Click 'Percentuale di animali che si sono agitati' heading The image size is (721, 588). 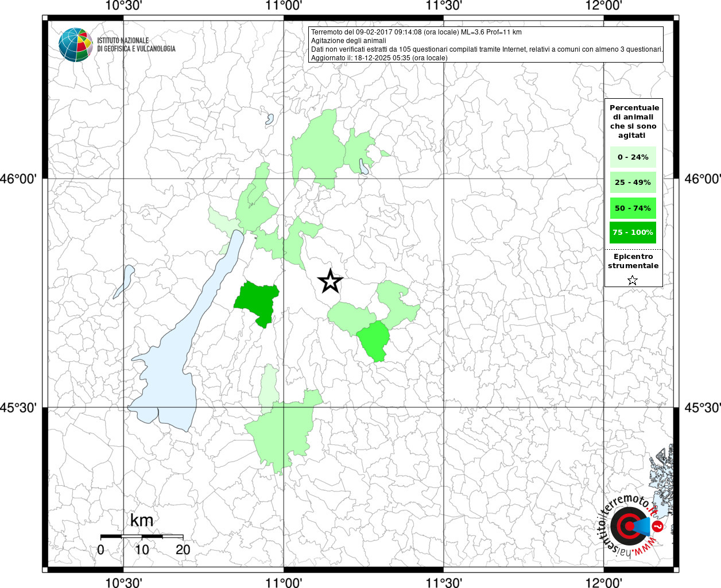(634, 121)
